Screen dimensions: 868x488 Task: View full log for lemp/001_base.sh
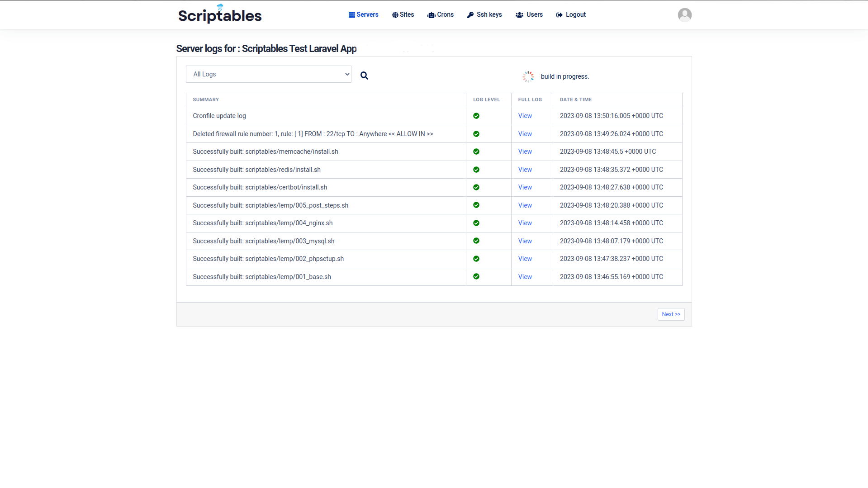click(525, 277)
